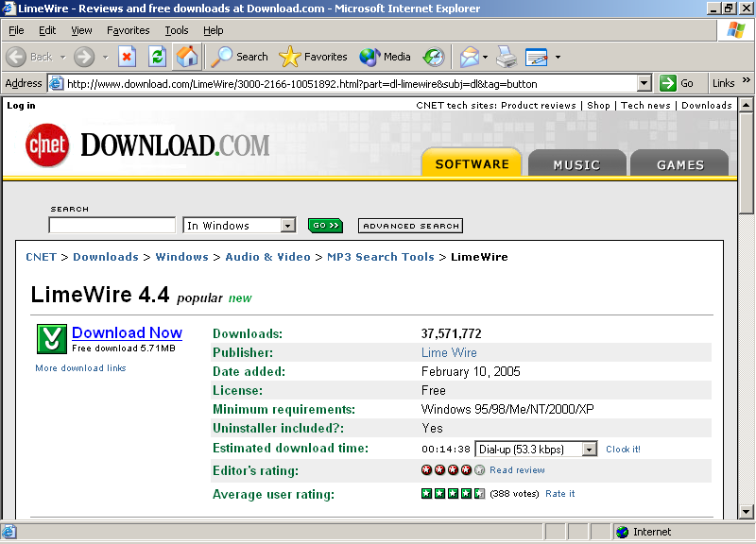The width and height of the screenshot is (756, 544).
Task: Click the Clock it! link
Action: point(623,449)
